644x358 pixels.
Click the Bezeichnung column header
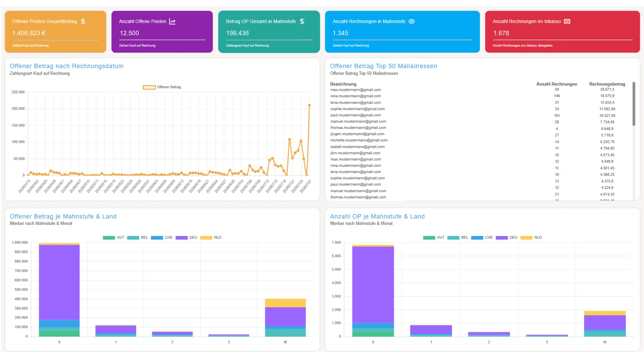343,84
